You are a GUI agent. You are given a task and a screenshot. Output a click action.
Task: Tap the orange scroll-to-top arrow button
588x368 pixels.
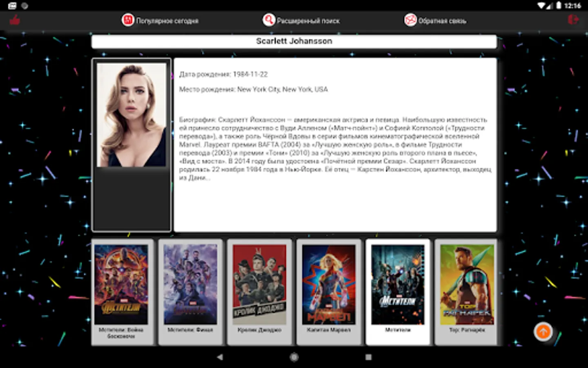click(543, 332)
